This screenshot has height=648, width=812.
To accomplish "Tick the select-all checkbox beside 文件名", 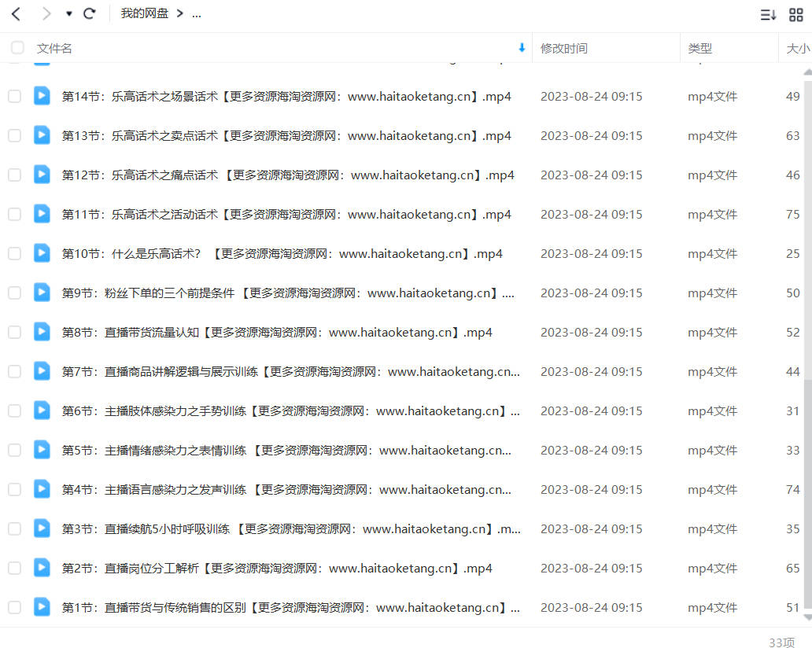I will point(17,48).
